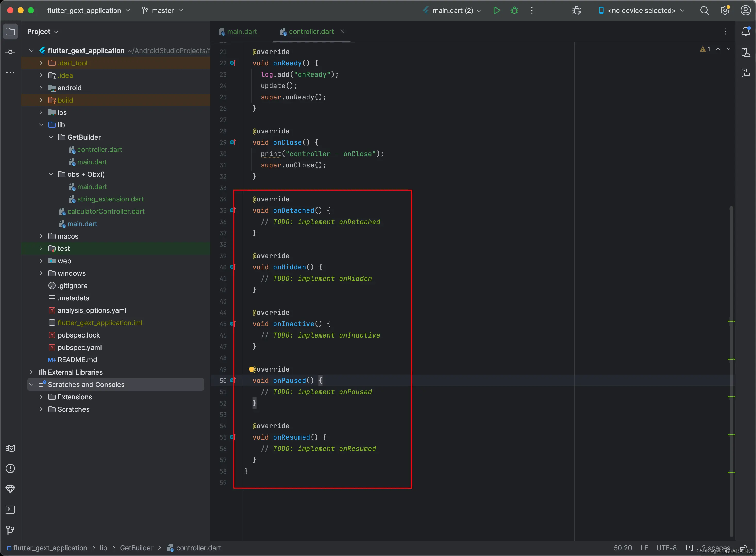
Task: Toggle the lightbulb intention on line 49
Action: click(x=251, y=370)
